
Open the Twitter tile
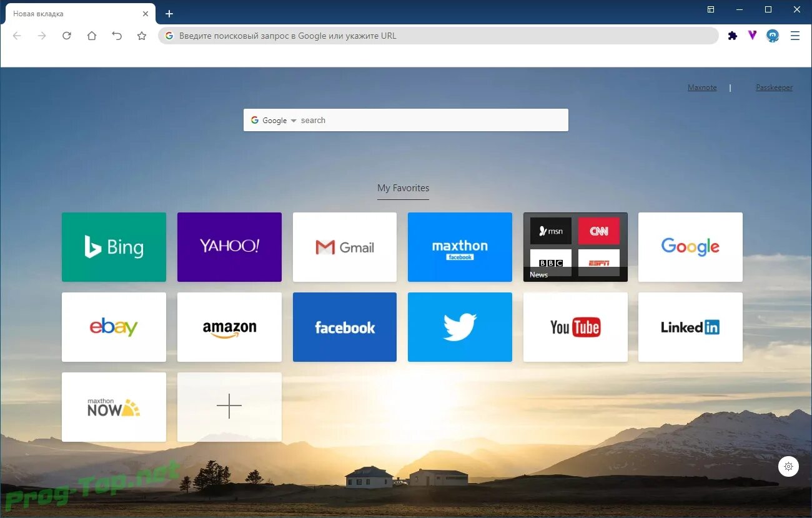coord(460,327)
